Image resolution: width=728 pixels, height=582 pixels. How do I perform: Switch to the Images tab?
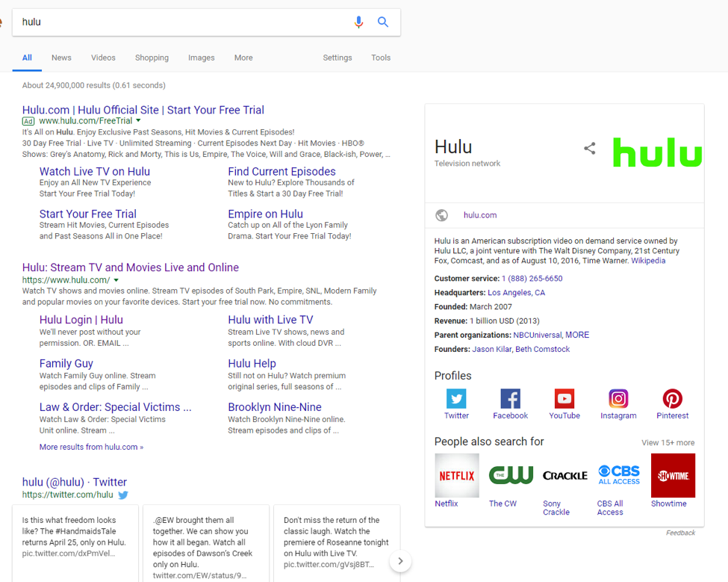pyautogui.click(x=201, y=58)
